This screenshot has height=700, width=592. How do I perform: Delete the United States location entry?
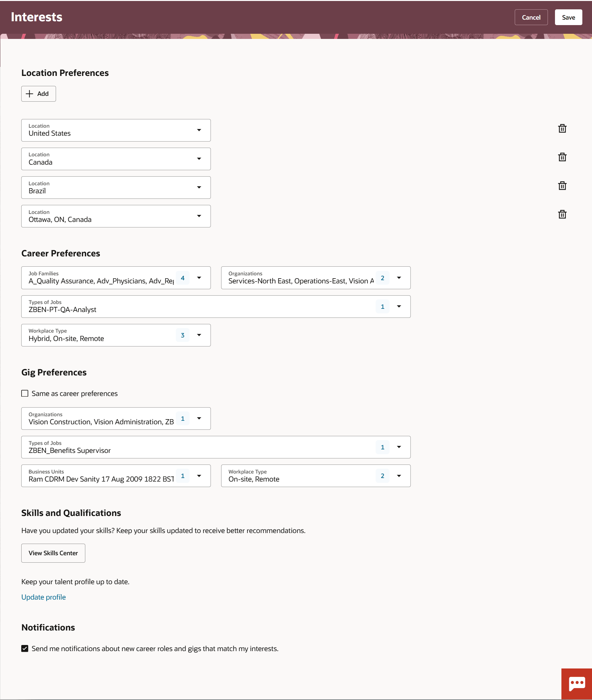pos(562,128)
